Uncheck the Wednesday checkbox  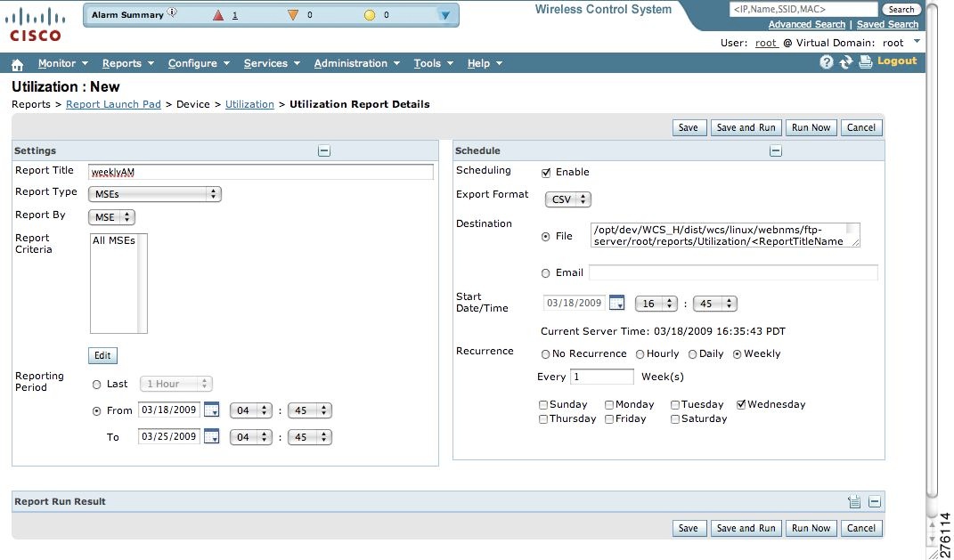pyautogui.click(x=741, y=404)
